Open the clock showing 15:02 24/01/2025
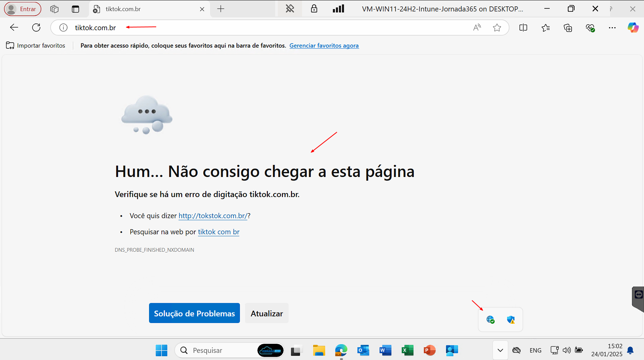Image resolution: width=644 pixels, height=360 pixels. click(x=607, y=350)
